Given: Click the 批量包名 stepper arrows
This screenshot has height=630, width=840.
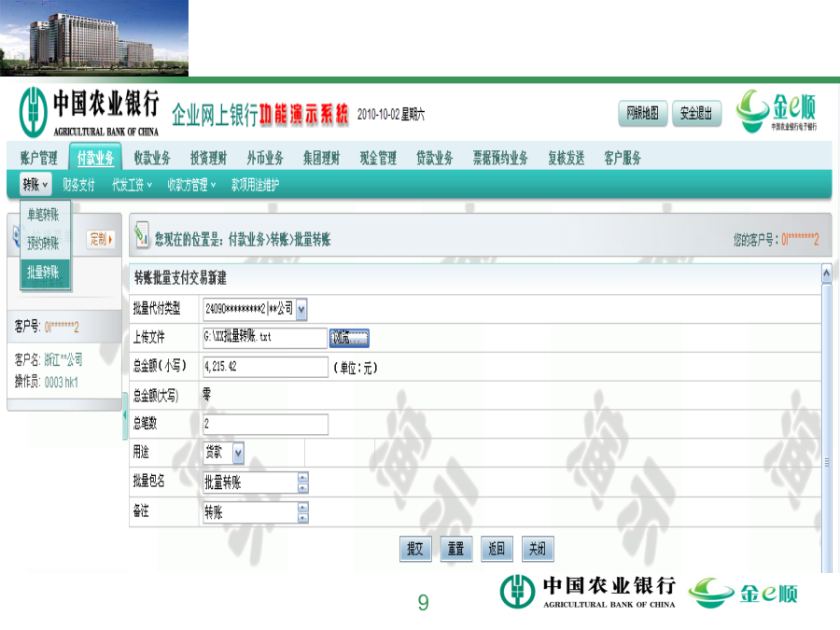Looking at the screenshot, I should tap(302, 483).
